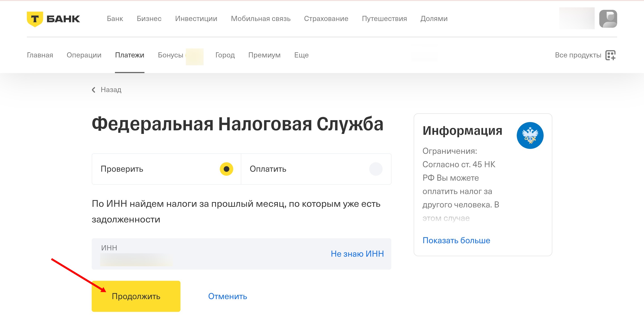Image resolution: width=644 pixels, height=319 pixels.
Task: Click the Не знаю ИНН link
Action: point(357,254)
